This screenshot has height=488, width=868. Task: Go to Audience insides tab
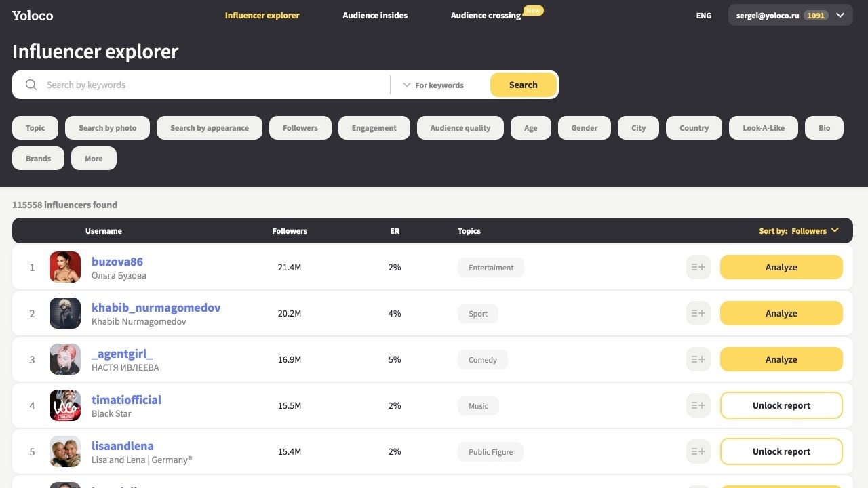375,15
